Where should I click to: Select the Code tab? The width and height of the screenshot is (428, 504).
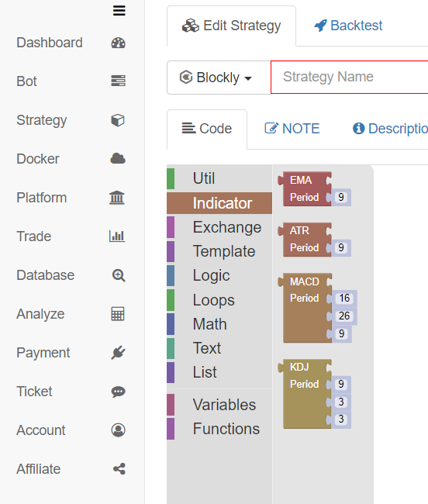207,129
